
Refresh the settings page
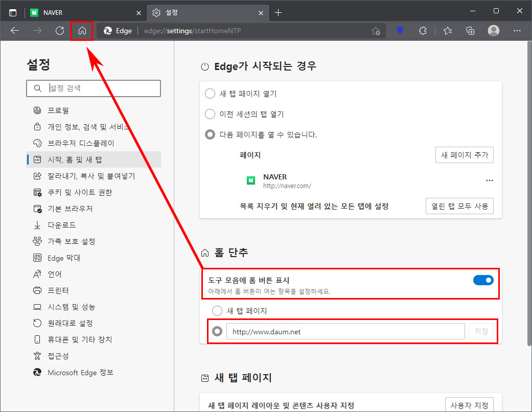(59, 31)
